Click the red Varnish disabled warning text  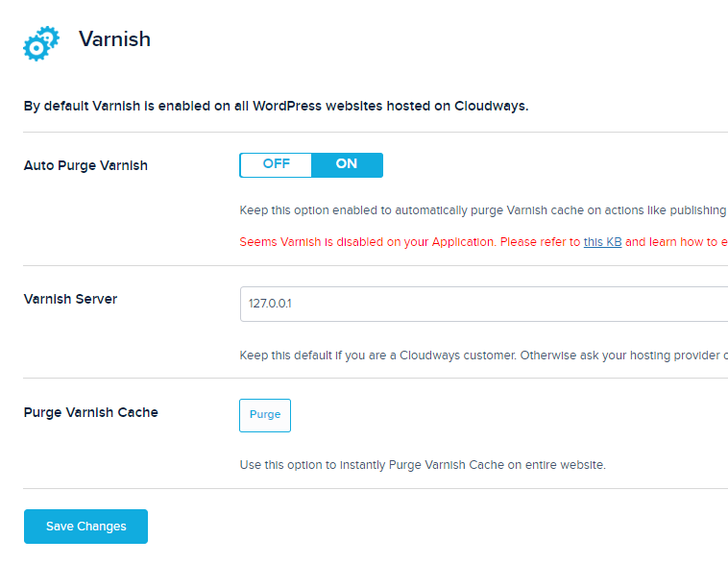click(x=483, y=242)
